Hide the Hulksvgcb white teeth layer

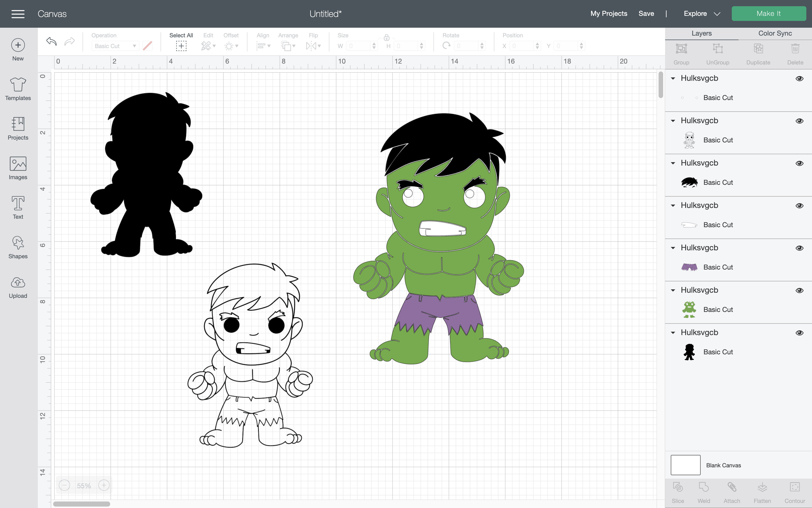tap(799, 206)
